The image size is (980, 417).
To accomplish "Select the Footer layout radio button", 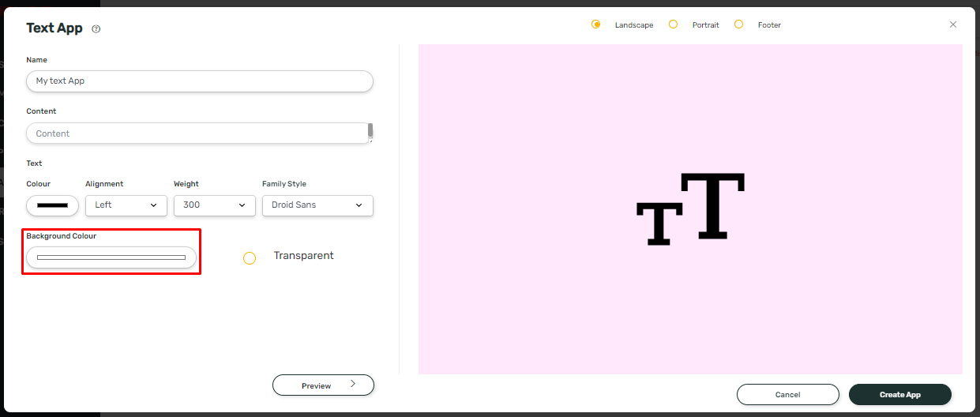I will (x=738, y=24).
